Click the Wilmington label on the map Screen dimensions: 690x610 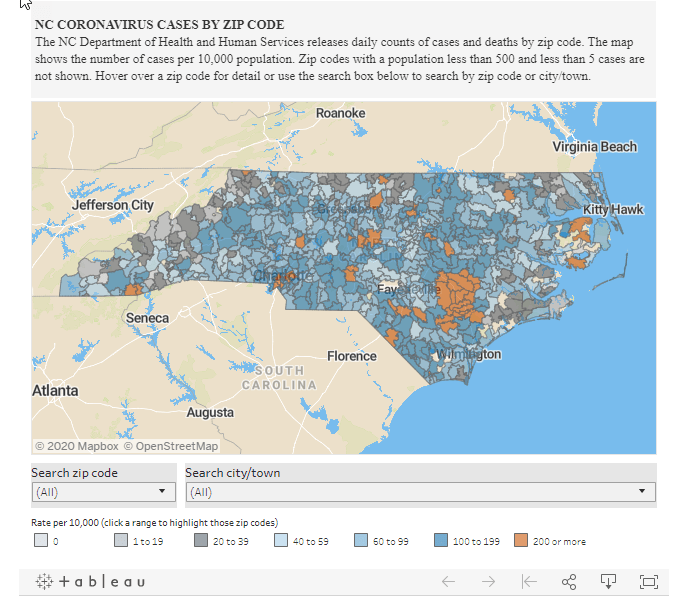tap(467, 355)
